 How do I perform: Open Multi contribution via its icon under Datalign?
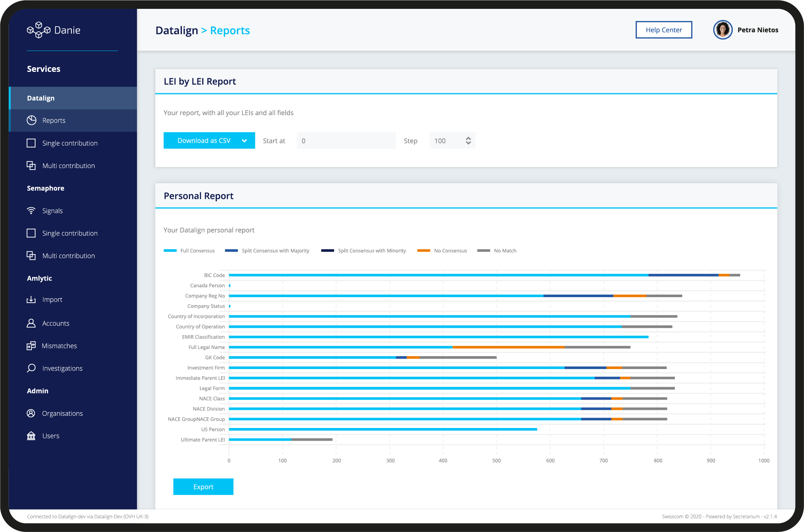(x=31, y=166)
